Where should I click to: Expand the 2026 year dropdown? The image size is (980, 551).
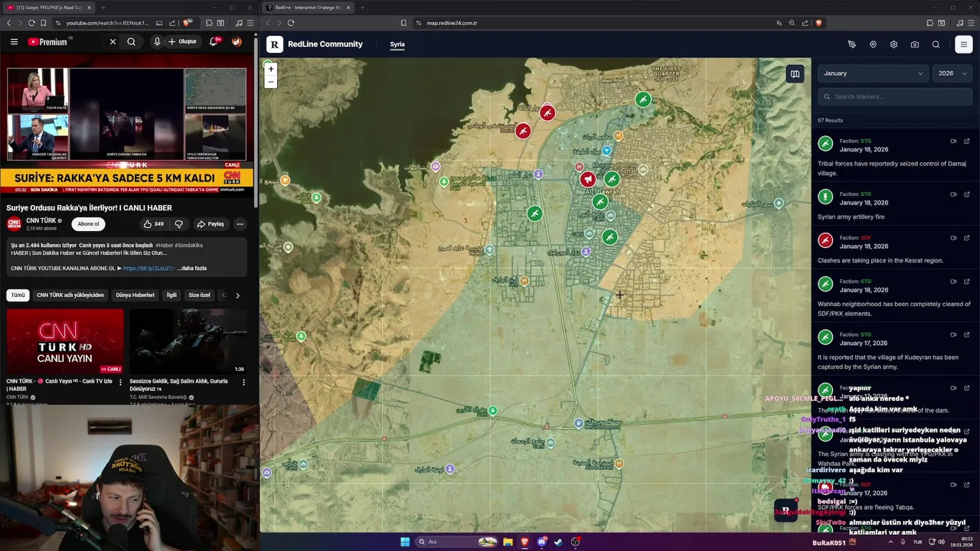pos(952,73)
